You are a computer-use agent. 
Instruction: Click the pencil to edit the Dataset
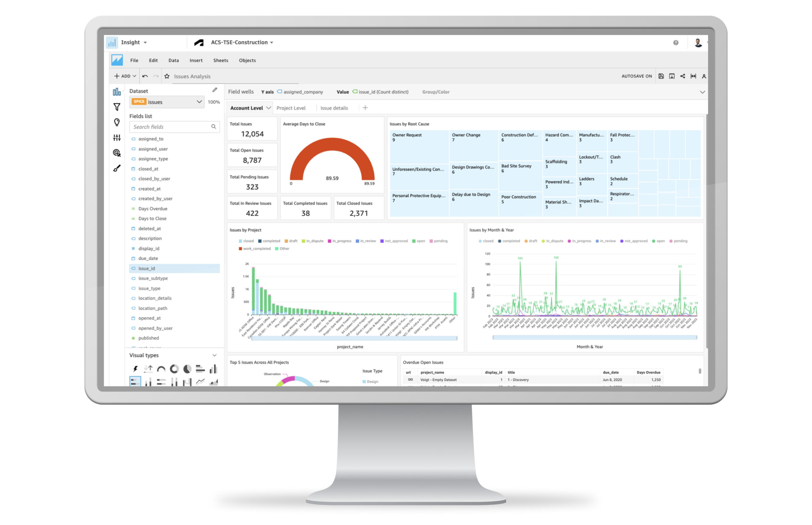pyautogui.click(x=214, y=90)
